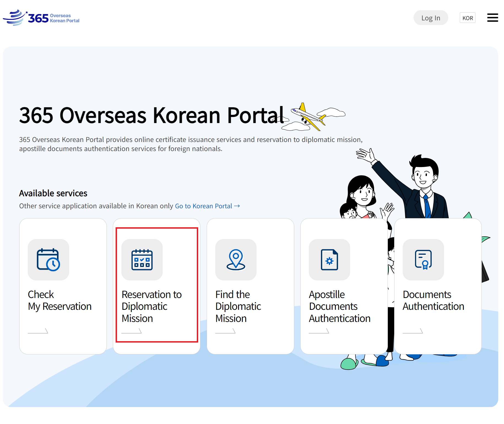
Task: Open Check My Reservation card title
Action: pos(60,300)
